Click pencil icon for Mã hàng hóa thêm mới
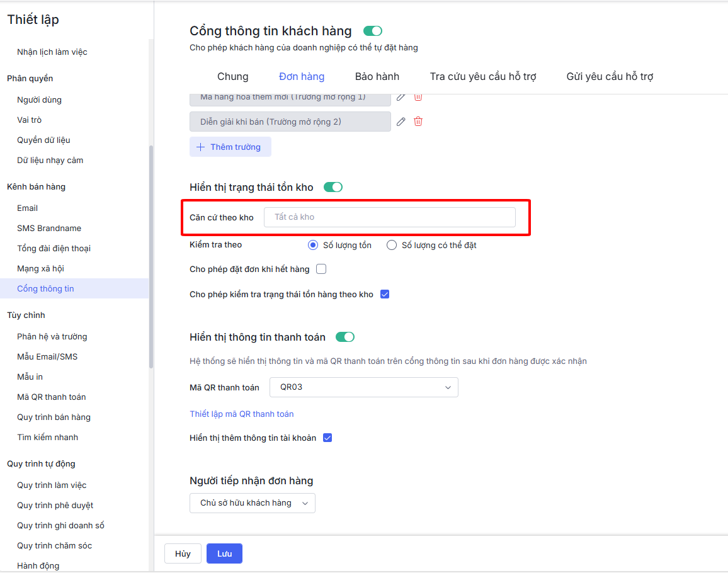The width and height of the screenshot is (728, 573). pyautogui.click(x=401, y=97)
